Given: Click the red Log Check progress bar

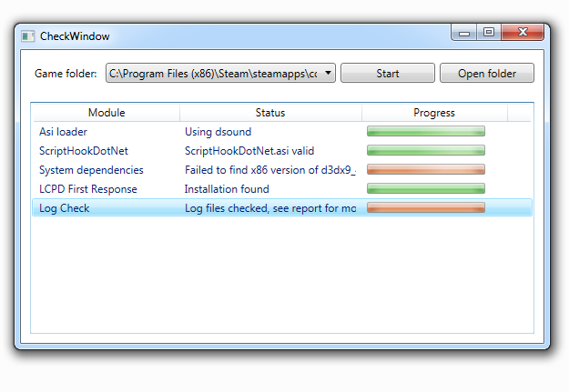Looking at the screenshot, I should tap(425, 208).
